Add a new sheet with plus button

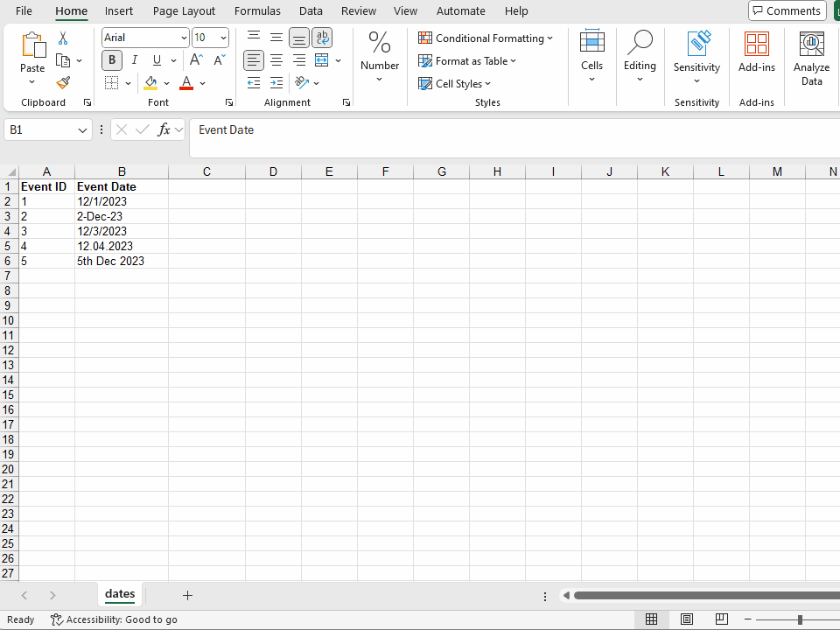(x=187, y=595)
